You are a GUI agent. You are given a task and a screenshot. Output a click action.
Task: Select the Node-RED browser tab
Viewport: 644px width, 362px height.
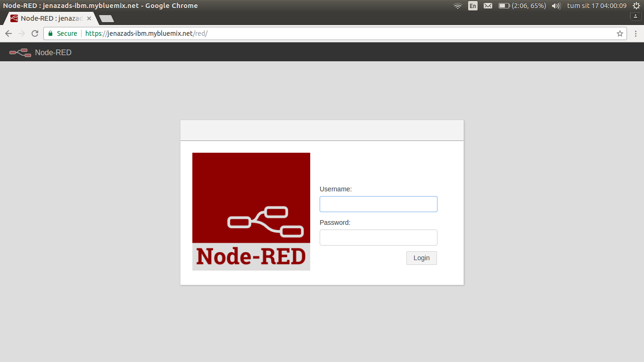[x=51, y=18]
